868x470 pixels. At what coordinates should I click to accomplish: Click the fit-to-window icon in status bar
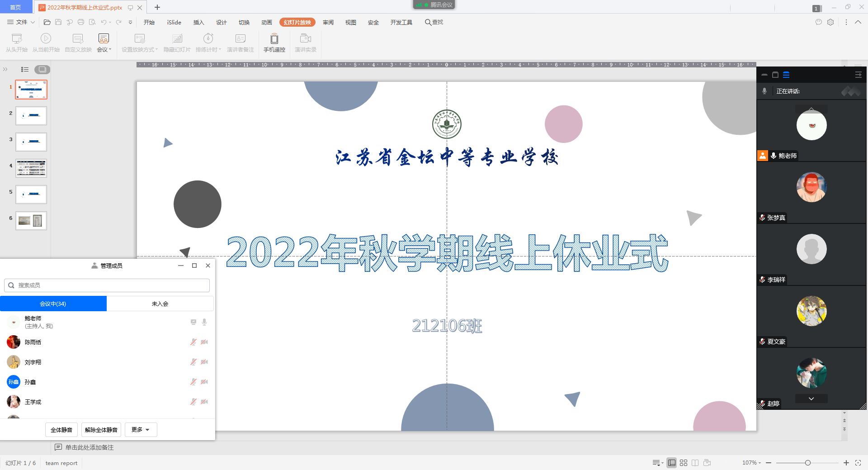click(x=858, y=463)
